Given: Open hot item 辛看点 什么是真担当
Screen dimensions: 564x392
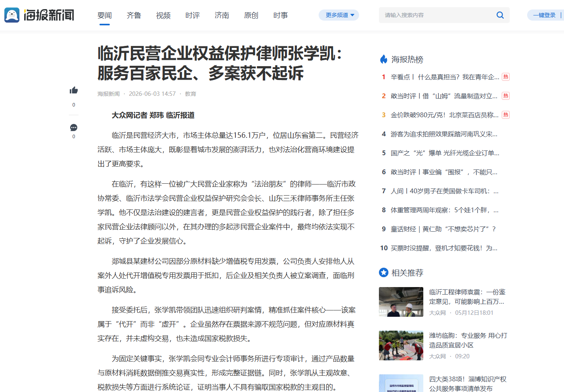Looking at the screenshot, I should click(445, 77).
